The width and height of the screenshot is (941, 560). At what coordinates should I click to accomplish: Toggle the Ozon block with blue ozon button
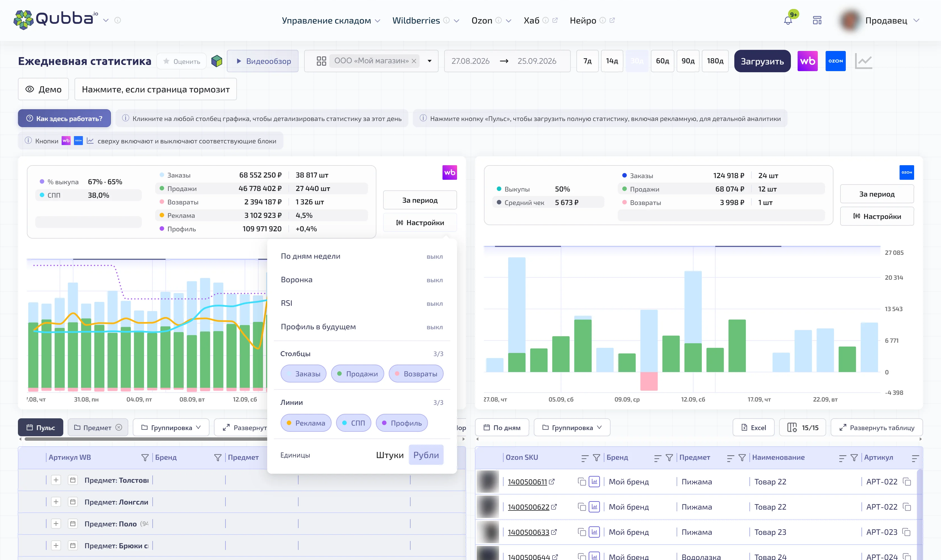click(x=835, y=61)
